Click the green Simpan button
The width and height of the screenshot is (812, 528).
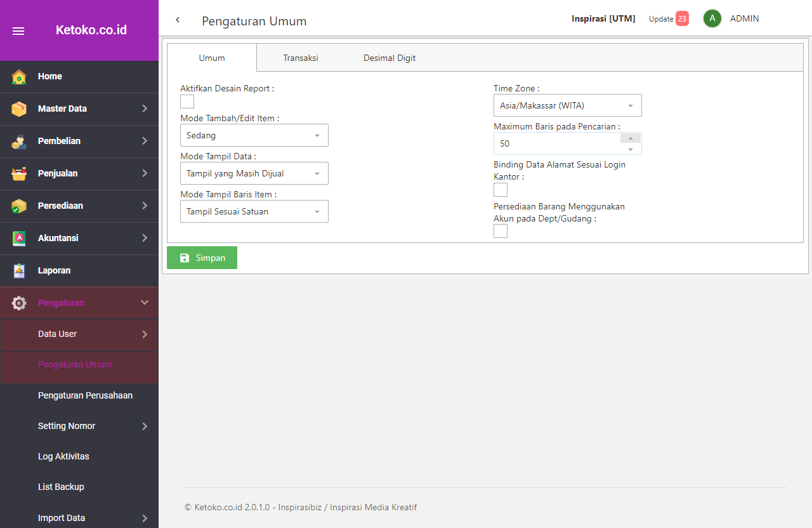[202, 258]
